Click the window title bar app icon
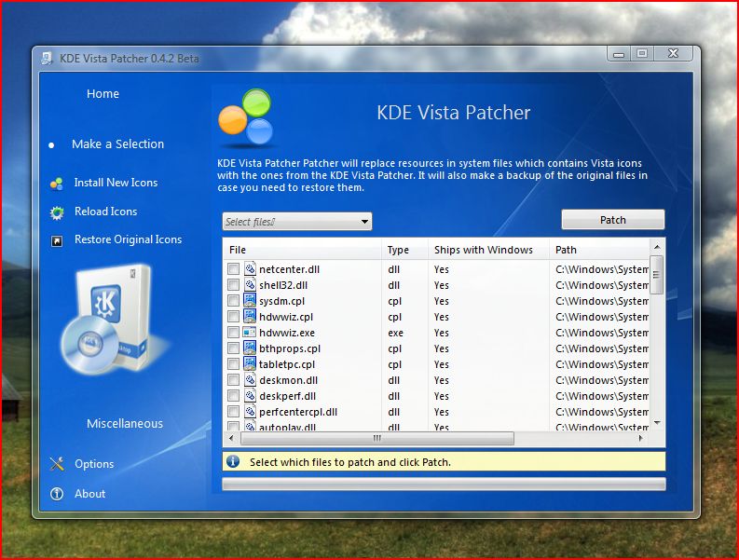Screen dimensions: 739x560 tap(47, 59)
